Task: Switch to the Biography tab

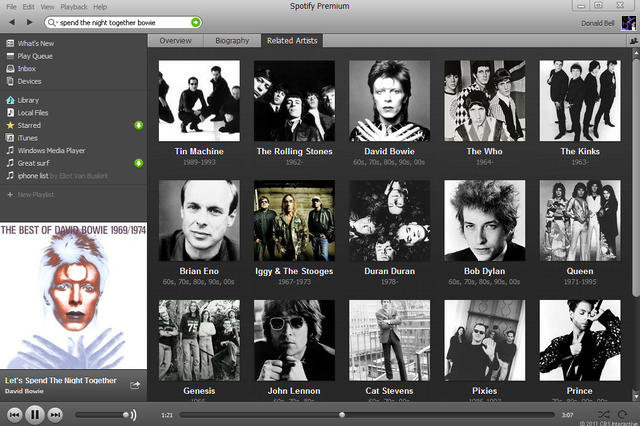Action: [232, 41]
